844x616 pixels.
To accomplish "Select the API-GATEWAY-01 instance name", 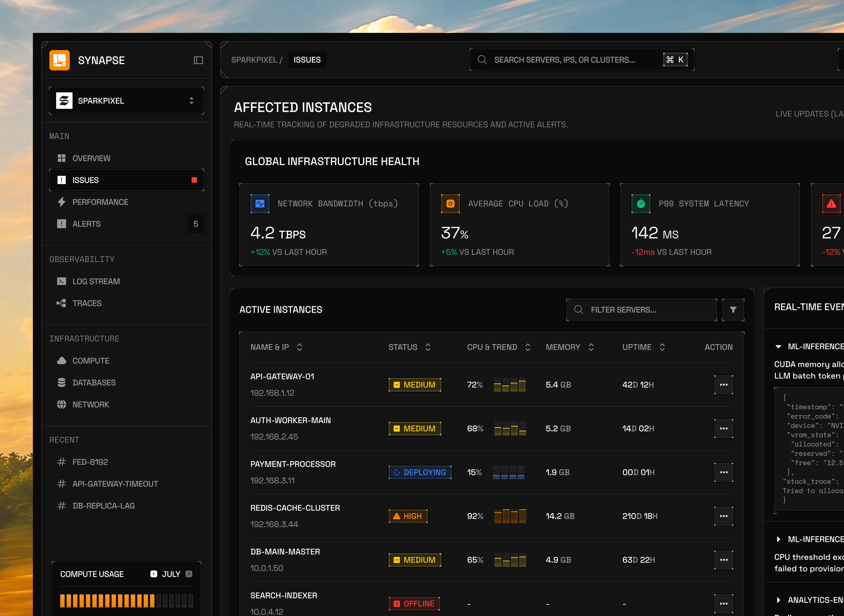I will 282,377.
